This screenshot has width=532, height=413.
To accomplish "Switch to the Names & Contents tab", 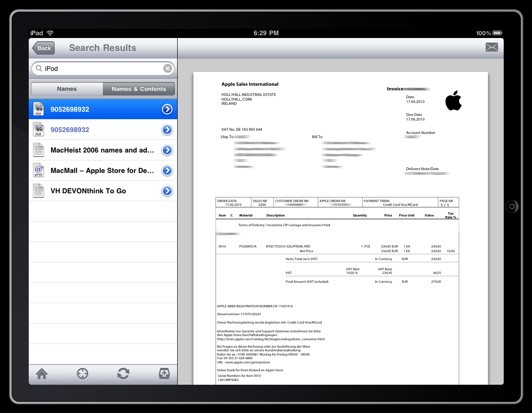I will tap(139, 89).
